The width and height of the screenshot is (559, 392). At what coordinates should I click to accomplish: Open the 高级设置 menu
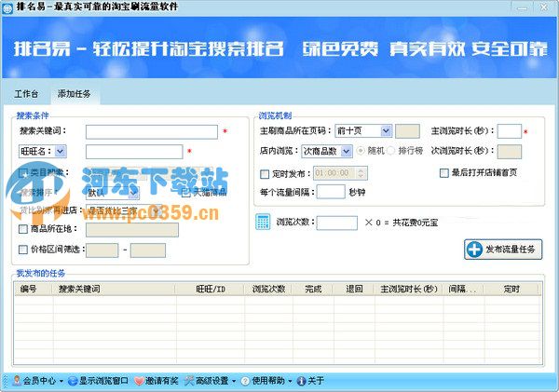[210, 381]
